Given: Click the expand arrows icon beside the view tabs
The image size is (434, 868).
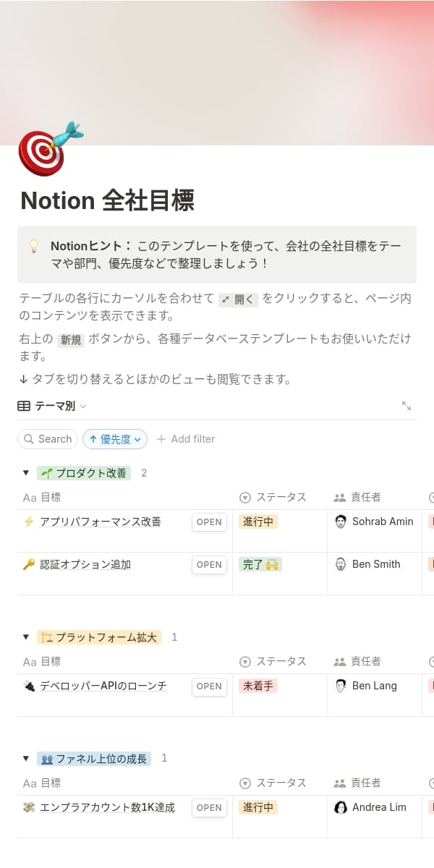Looking at the screenshot, I should (x=407, y=407).
